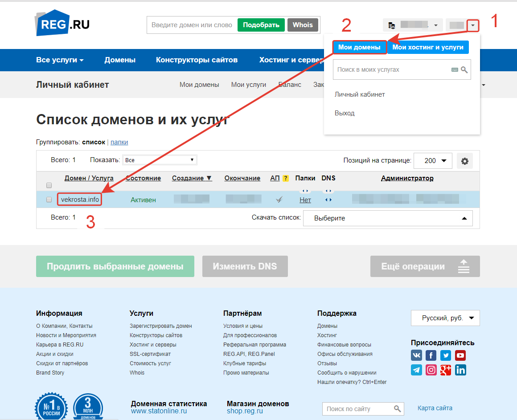Open the Google Plus icon
This screenshot has width=517, height=420.
(445, 370)
